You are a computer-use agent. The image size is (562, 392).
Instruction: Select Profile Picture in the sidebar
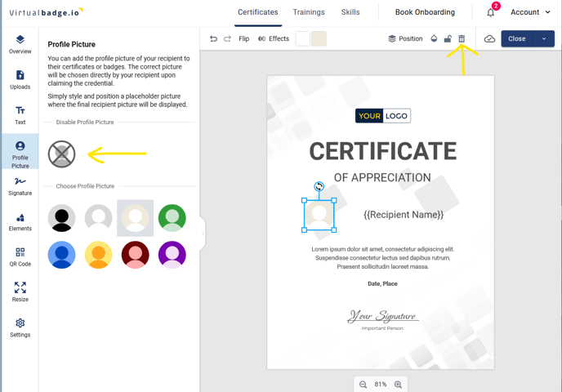point(20,152)
